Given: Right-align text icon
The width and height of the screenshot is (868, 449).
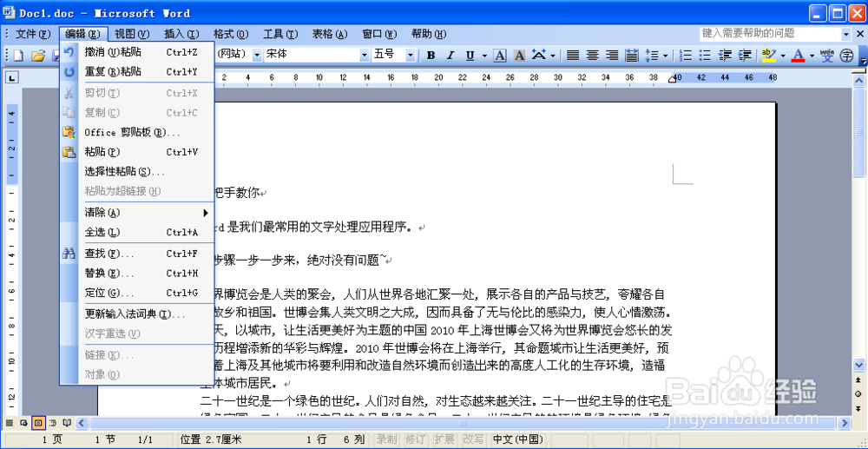Looking at the screenshot, I should [612, 56].
